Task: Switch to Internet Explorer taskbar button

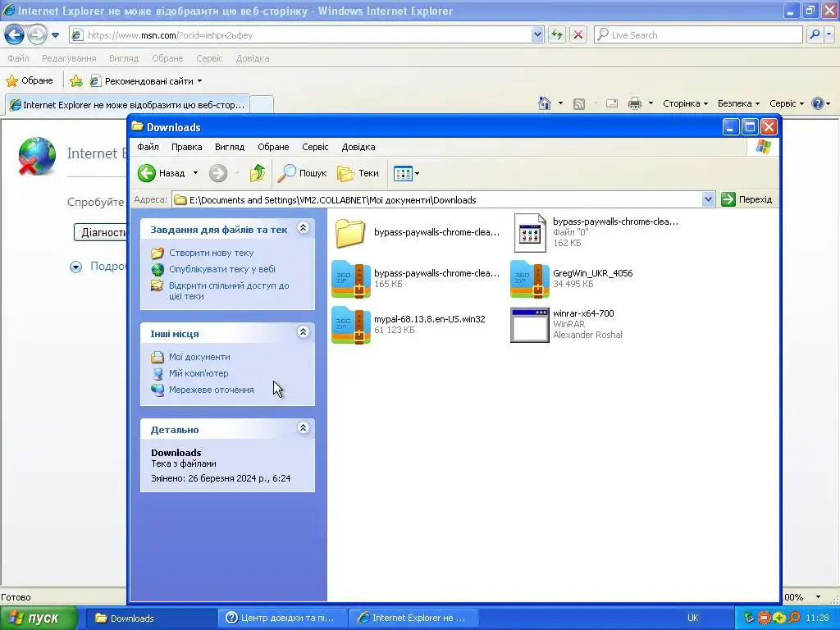Action: [x=413, y=619]
